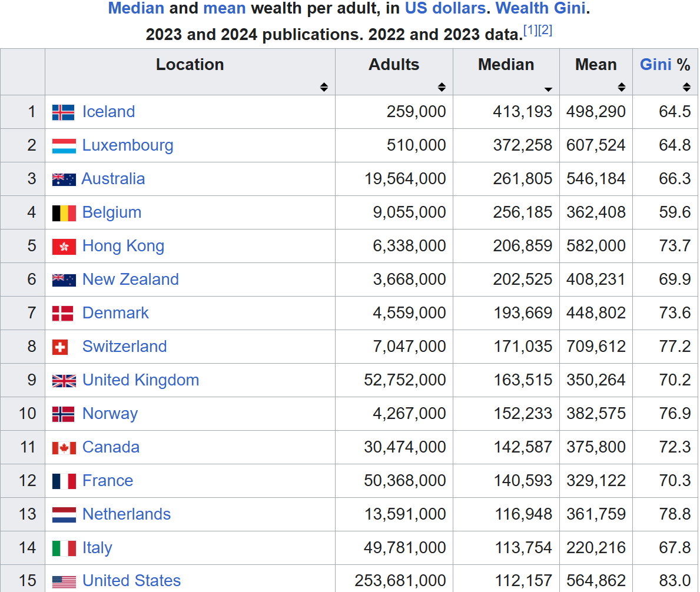Click Italy's adults value 49,781,000
Viewport: 700px width, 592px height.
click(405, 548)
